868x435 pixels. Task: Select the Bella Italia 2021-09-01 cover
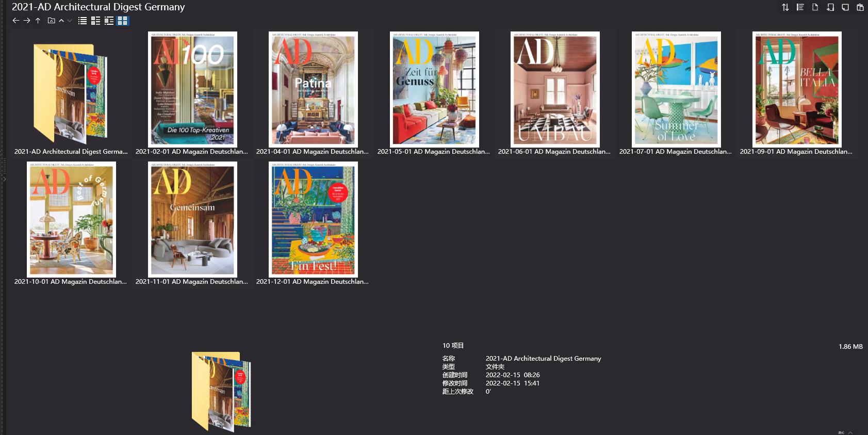(797, 89)
